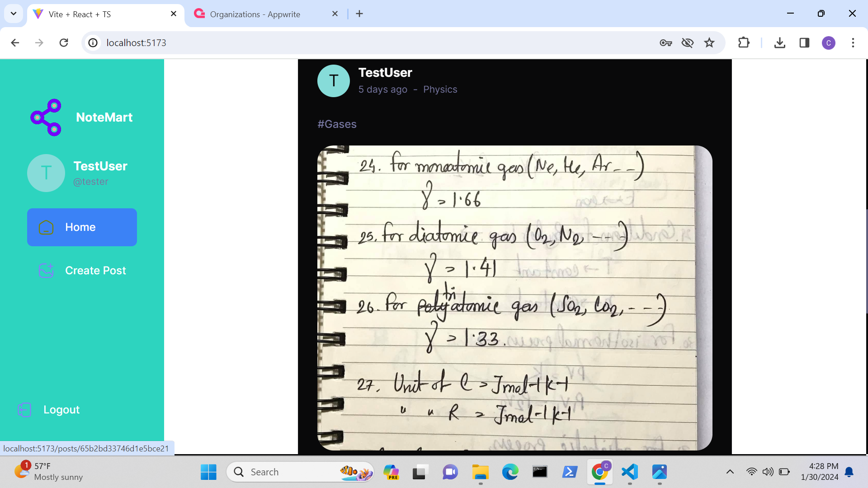Image resolution: width=868 pixels, height=488 pixels.
Task: Switch to Organizations - Appwrite tab
Action: [x=255, y=14]
